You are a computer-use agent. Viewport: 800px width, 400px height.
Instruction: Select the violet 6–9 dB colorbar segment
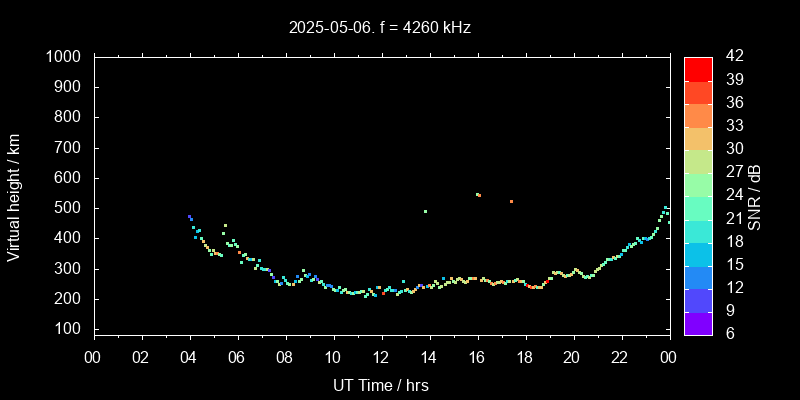[x=698, y=322]
